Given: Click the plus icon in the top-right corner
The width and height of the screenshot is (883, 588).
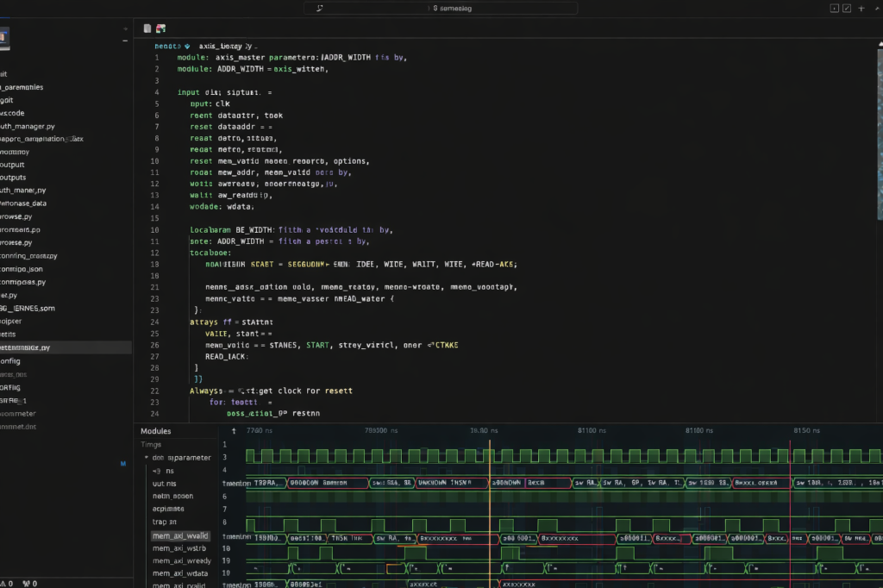Looking at the screenshot, I should click(861, 8).
